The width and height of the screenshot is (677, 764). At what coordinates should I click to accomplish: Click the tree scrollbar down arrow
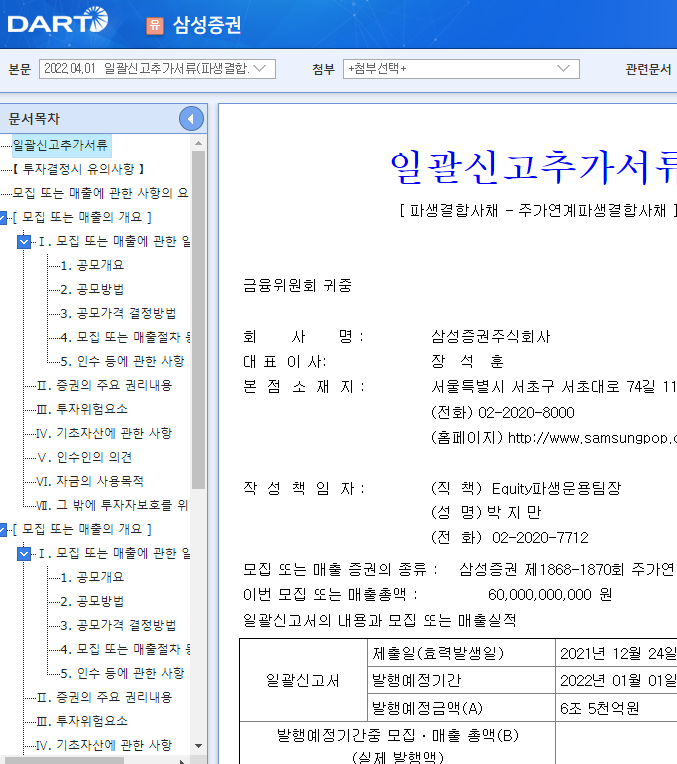coord(198,745)
